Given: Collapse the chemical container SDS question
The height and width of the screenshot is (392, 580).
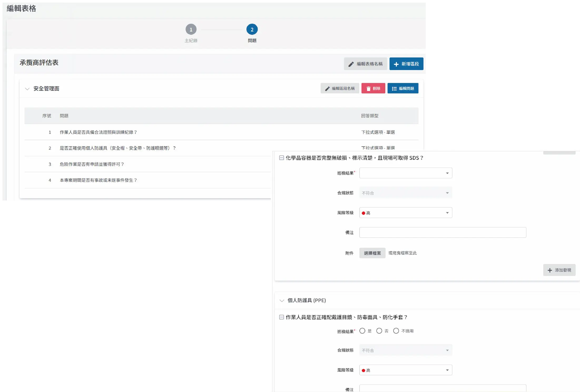Looking at the screenshot, I should point(281,158).
